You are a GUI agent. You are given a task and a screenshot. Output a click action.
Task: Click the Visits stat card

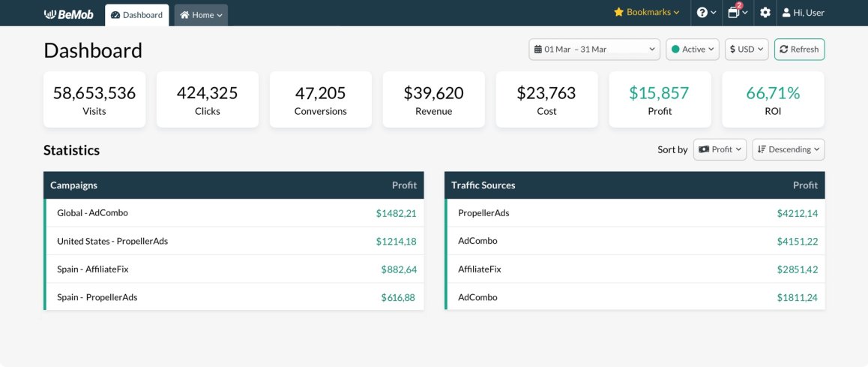pos(94,99)
